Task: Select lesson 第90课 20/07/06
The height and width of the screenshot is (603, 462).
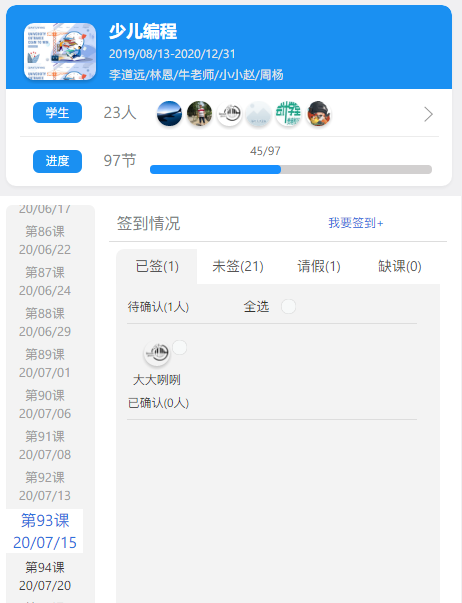Action: pos(45,404)
